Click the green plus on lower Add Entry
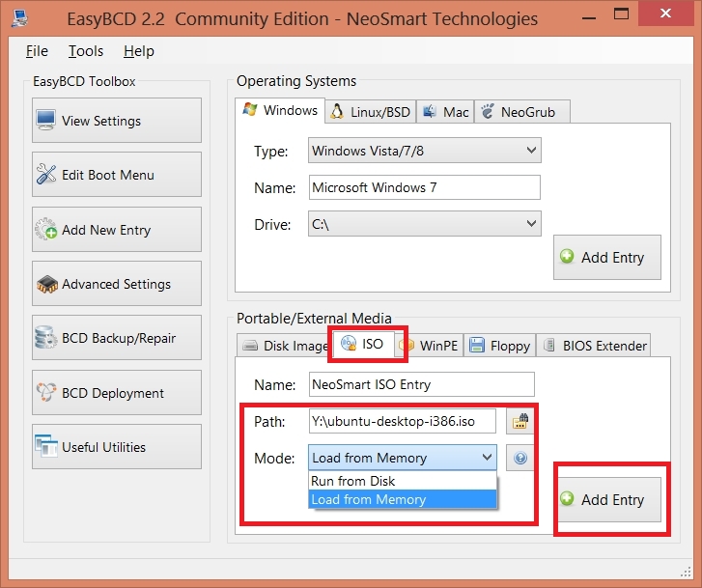Screen dimensions: 702x588 [x=567, y=498]
